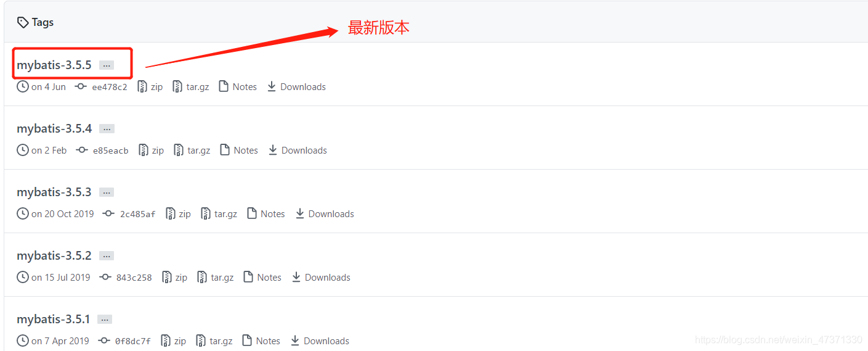Open the mybatis-3.5.5 tag link

[54, 65]
